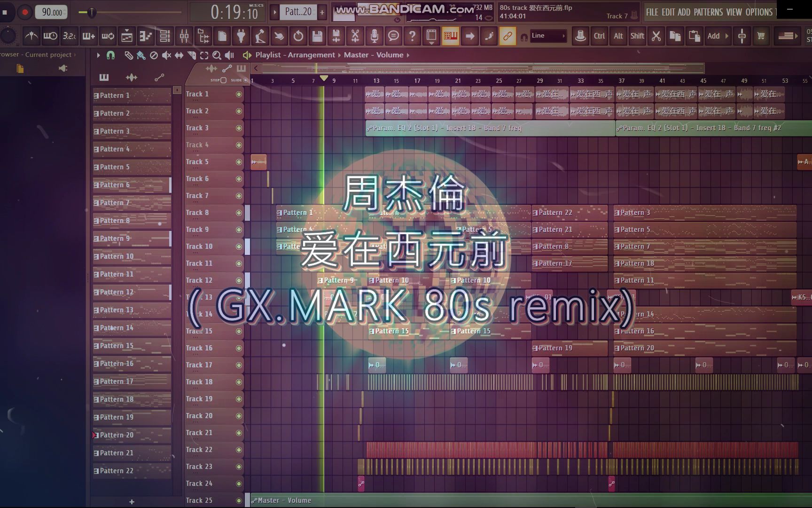Viewport: 812px width, 508px height.
Task: Mute Track 18 with its green LED
Action: [x=239, y=382]
